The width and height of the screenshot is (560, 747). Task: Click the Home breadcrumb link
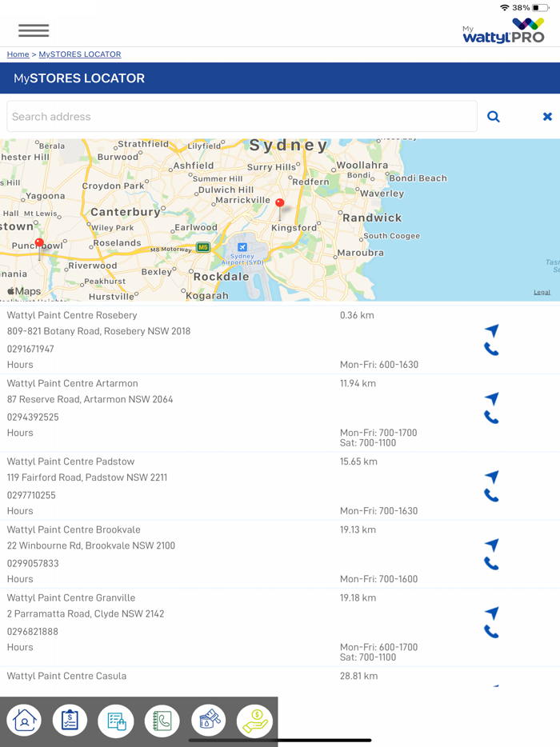pyautogui.click(x=18, y=54)
